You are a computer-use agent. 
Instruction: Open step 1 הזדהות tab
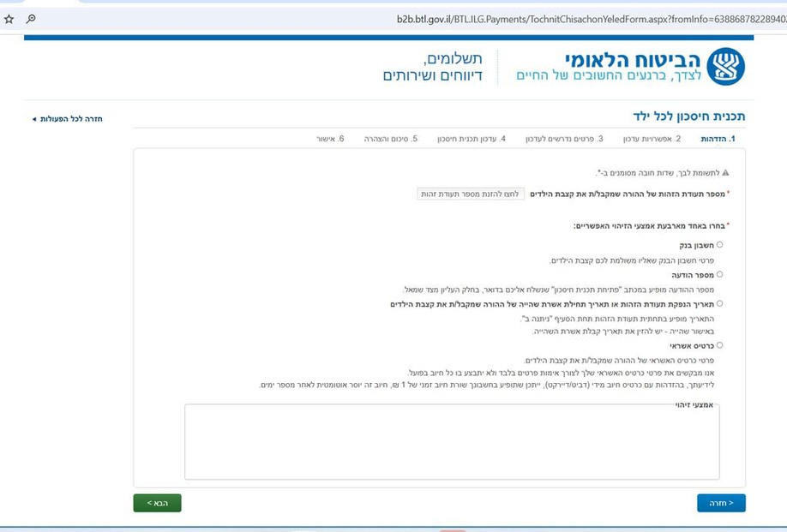(718, 139)
